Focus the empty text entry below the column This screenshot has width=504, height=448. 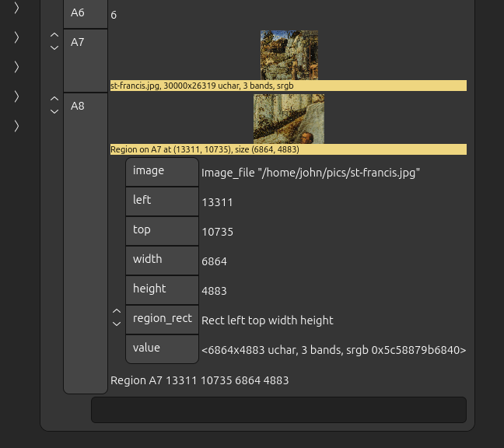(278, 410)
